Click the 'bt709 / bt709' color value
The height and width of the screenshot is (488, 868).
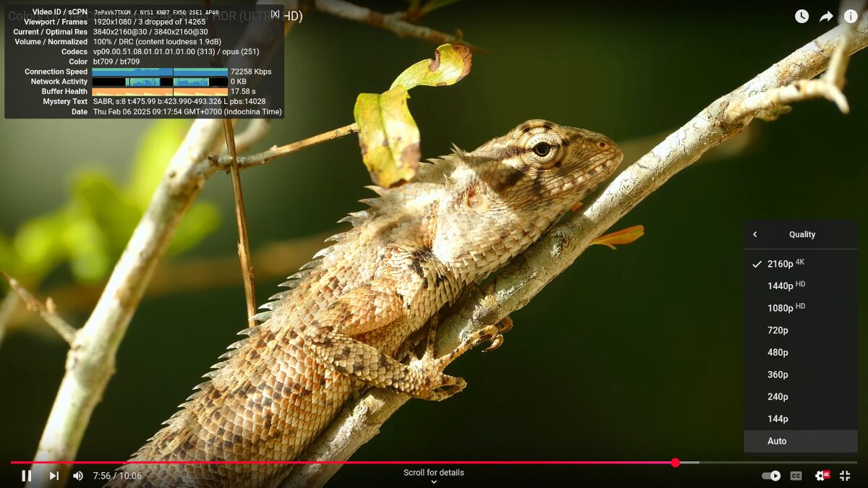coord(116,61)
